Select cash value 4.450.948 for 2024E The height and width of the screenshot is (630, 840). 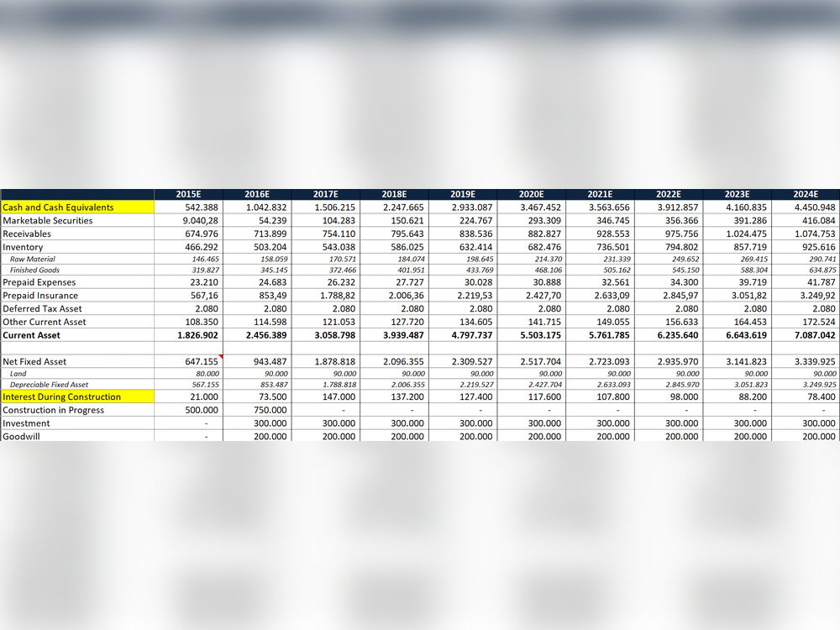pos(815,207)
